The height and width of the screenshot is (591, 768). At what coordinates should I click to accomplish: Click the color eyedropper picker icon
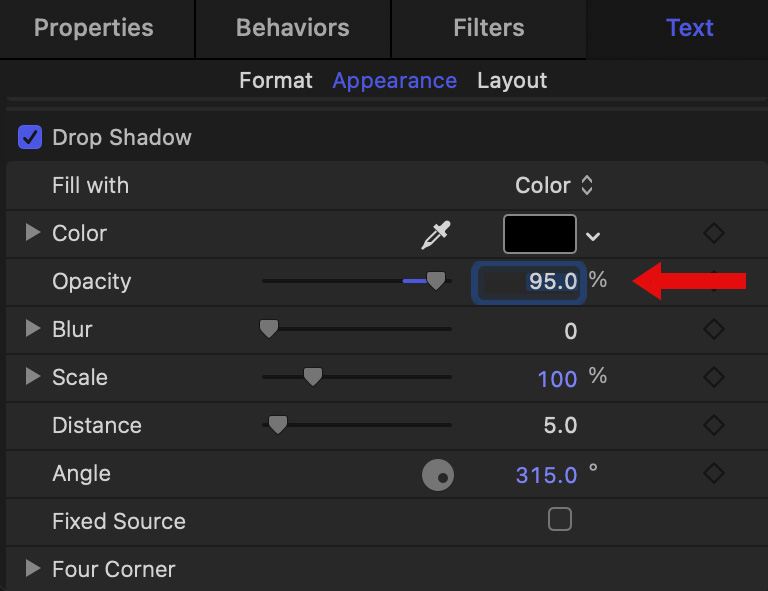tap(436, 235)
